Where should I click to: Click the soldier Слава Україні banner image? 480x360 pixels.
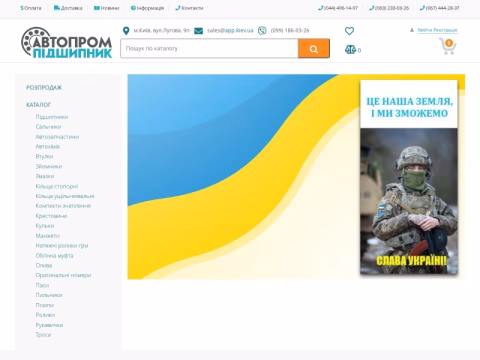[409, 177]
